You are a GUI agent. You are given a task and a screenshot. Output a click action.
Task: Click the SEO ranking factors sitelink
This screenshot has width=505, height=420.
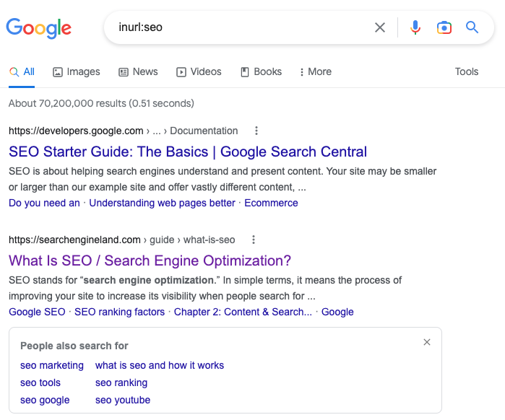coord(119,312)
